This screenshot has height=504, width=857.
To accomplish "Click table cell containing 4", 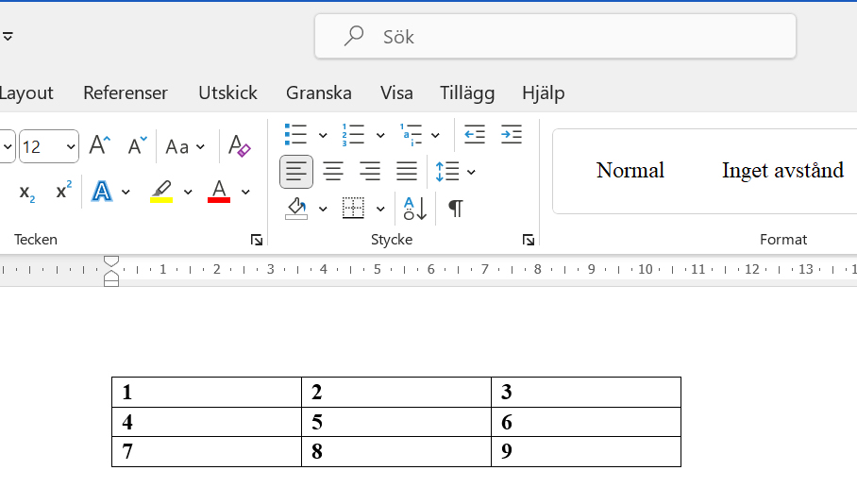I will (x=207, y=422).
